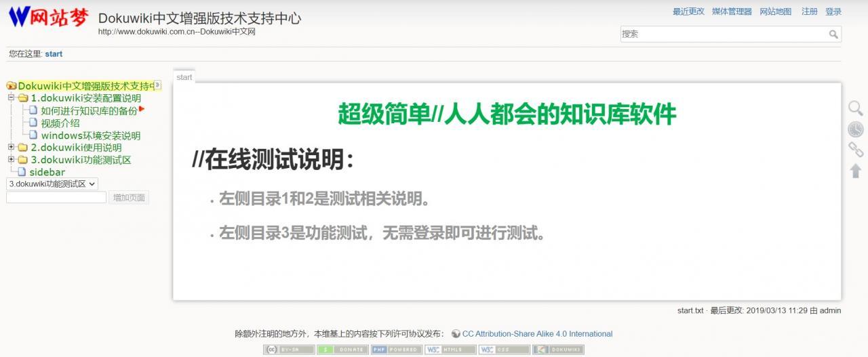The height and width of the screenshot is (357, 868).
Task: Click 登录 to log in
Action: (833, 12)
